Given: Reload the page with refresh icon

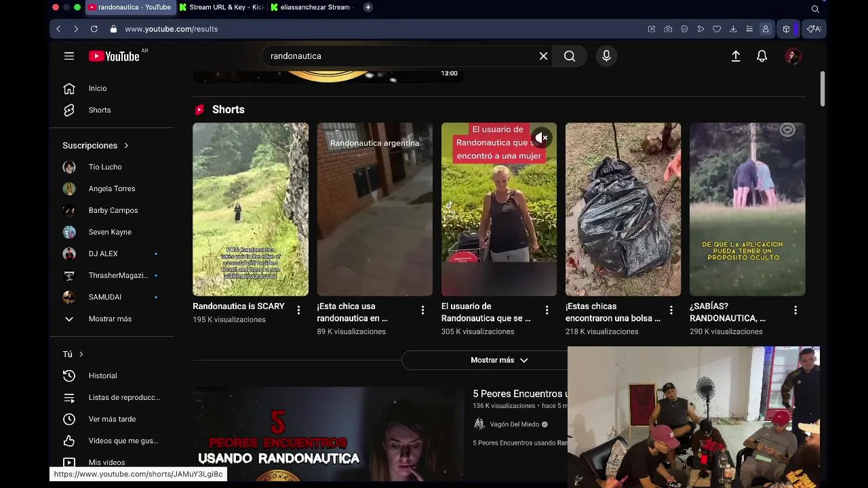Looking at the screenshot, I should click(94, 29).
